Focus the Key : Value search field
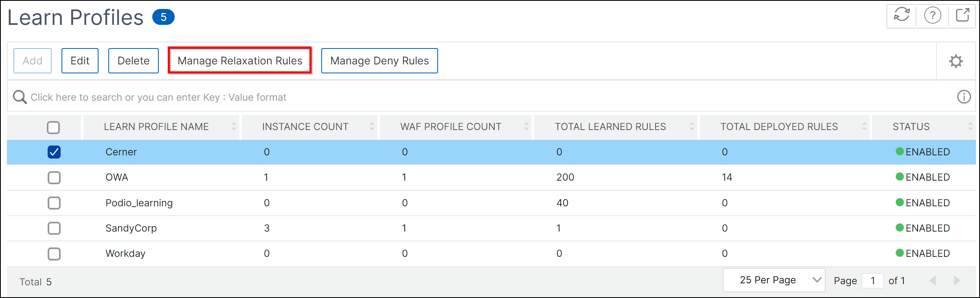The width and height of the screenshot is (980, 298). (489, 97)
